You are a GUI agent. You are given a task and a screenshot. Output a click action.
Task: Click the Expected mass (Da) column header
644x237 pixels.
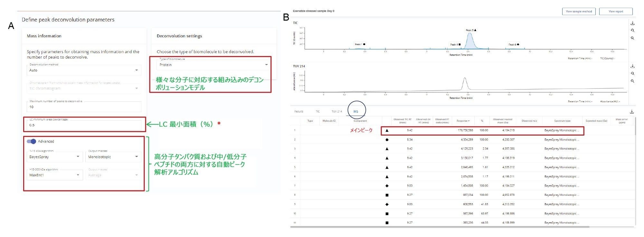tap(596, 121)
